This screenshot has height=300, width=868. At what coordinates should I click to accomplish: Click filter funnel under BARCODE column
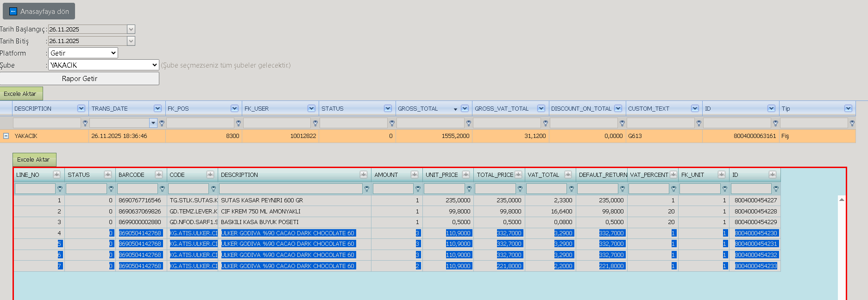(x=162, y=189)
